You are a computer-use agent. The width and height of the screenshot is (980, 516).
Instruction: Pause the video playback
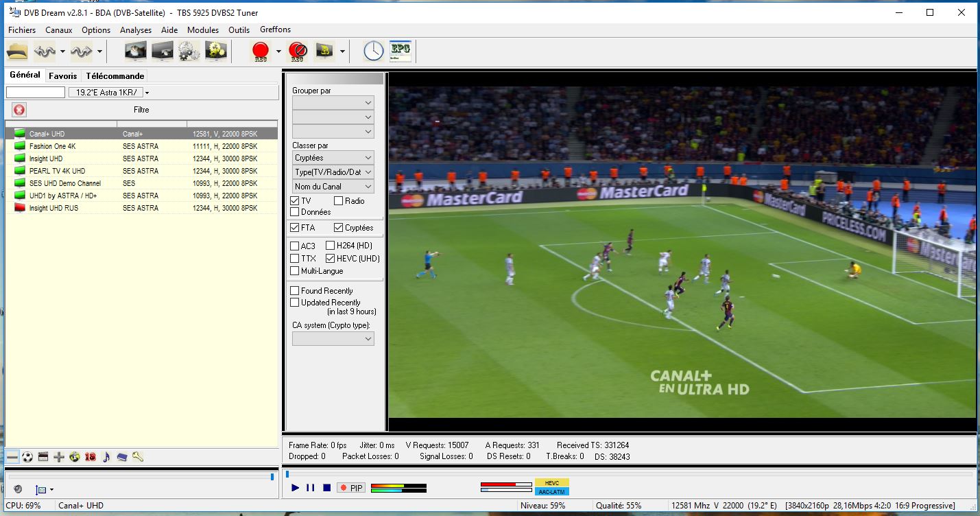click(x=311, y=488)
